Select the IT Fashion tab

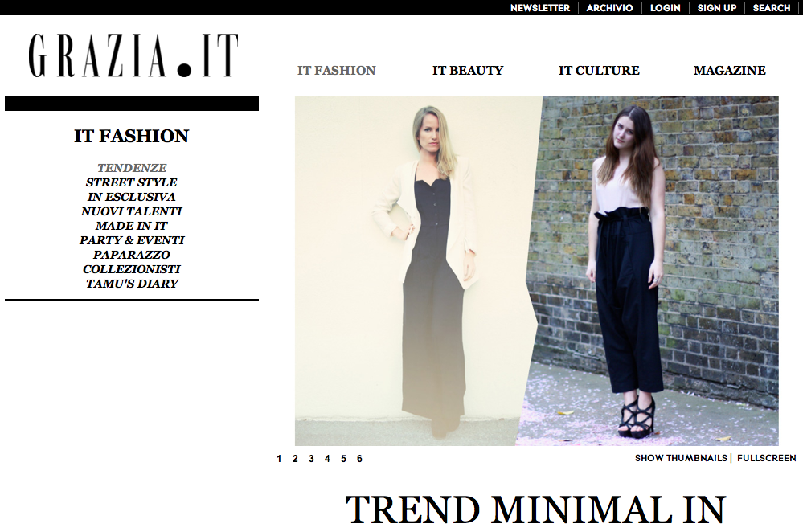coord(337,70)
